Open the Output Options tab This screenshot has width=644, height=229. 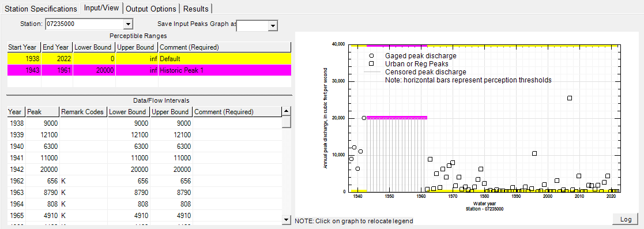coord(152,9)
